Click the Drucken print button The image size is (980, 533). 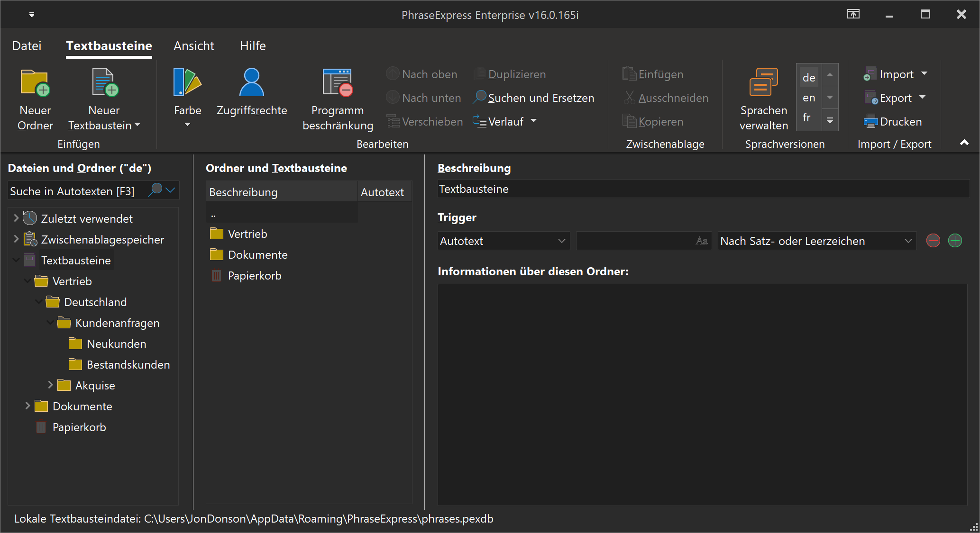pyautogui.click(x=893, y=121)
